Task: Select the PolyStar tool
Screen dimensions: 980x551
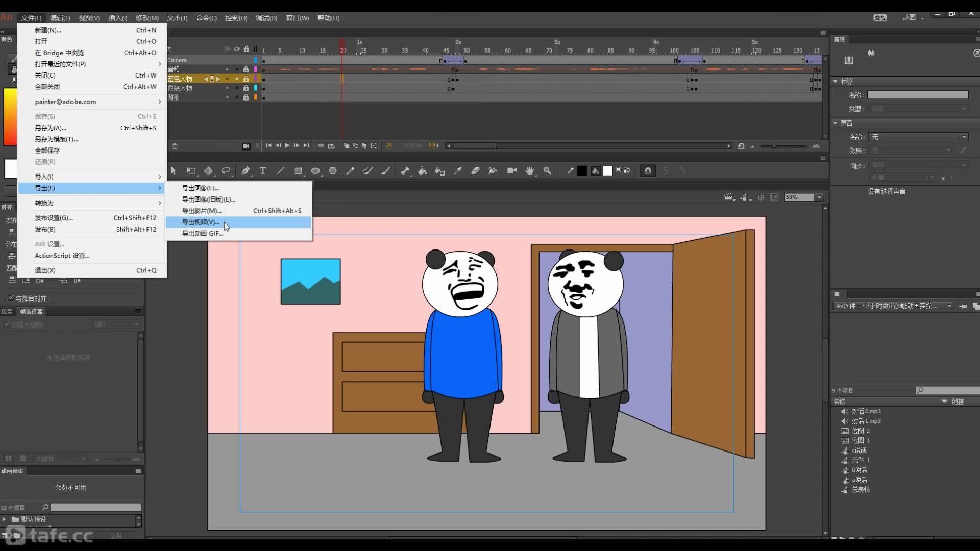Action: (333, 171)
